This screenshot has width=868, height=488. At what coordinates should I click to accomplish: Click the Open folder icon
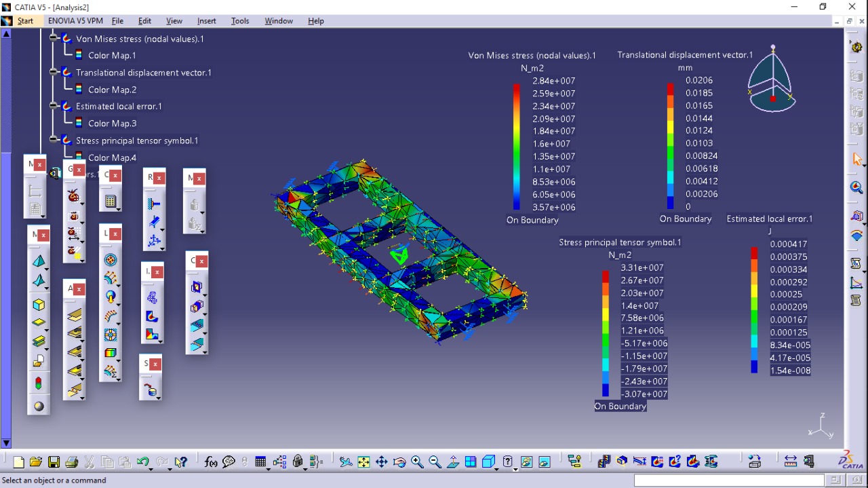coord(37,462)
